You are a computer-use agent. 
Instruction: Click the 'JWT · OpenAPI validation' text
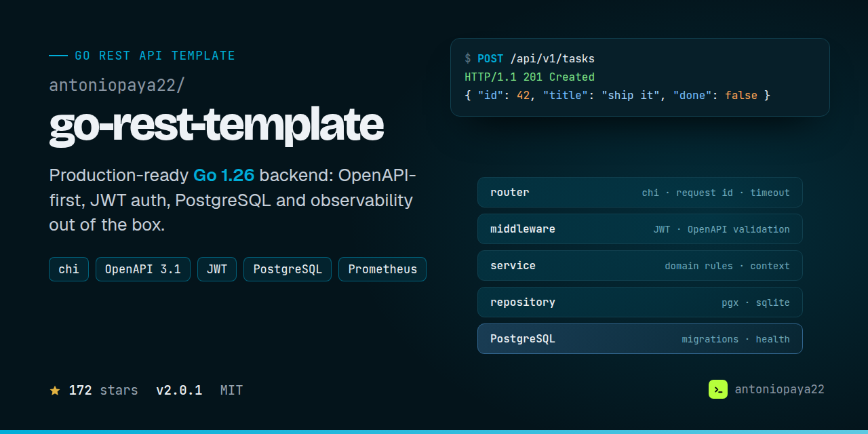coord(722,230)
